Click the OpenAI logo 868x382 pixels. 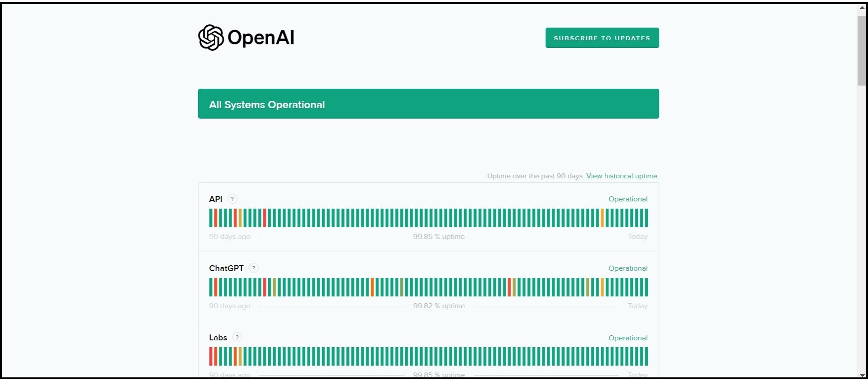click(x=246, y=38)
